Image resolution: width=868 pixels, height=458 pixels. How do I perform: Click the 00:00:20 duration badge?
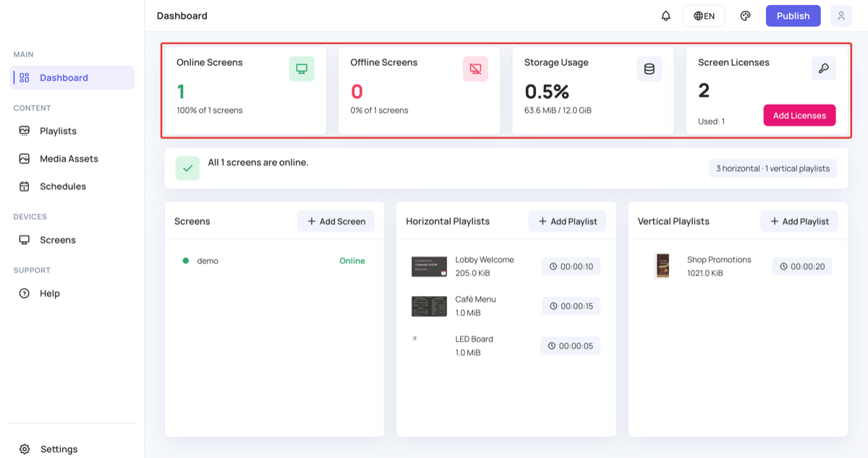pos(802,266)
